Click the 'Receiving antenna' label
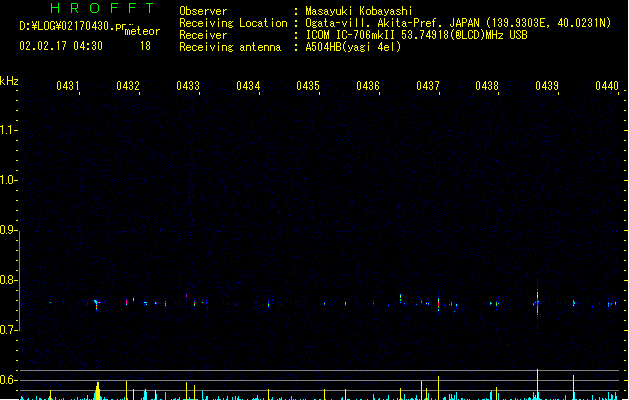The height and width of the screenshot is (400, 629). click(230, 47)
